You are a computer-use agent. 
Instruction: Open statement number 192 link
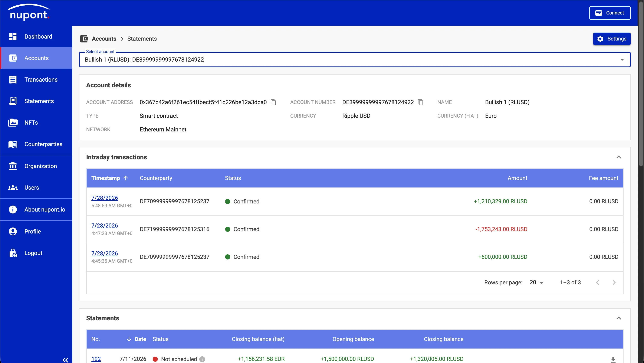tap(96, 359)
